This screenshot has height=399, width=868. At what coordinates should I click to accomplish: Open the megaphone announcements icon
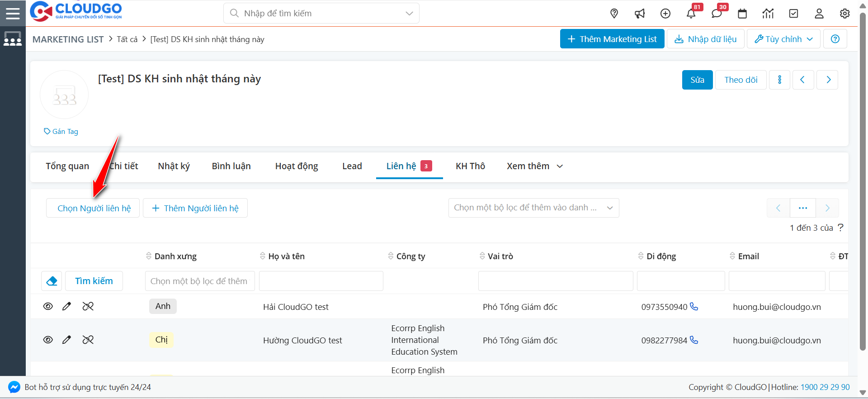coord(640,14)
